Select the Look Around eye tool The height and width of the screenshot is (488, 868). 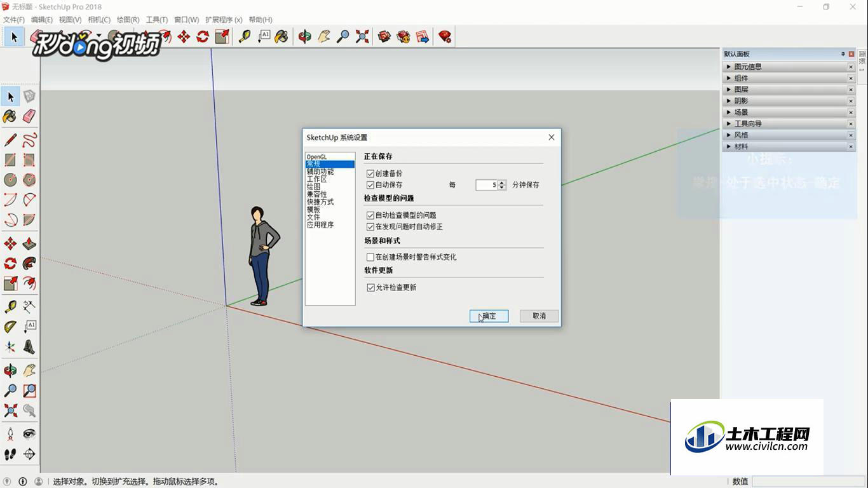(x=29, y=434)
